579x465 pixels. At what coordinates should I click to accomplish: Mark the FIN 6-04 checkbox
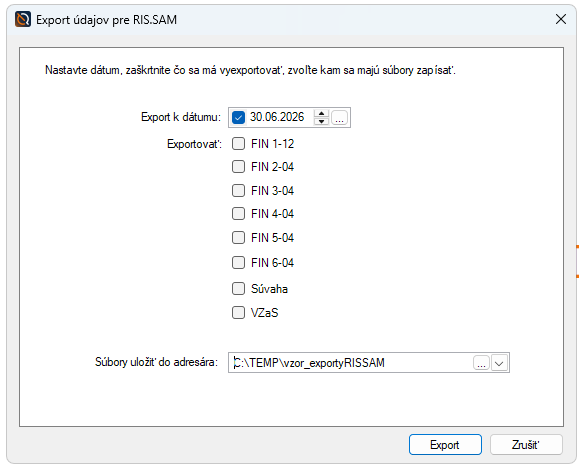[x=238, y=263]
